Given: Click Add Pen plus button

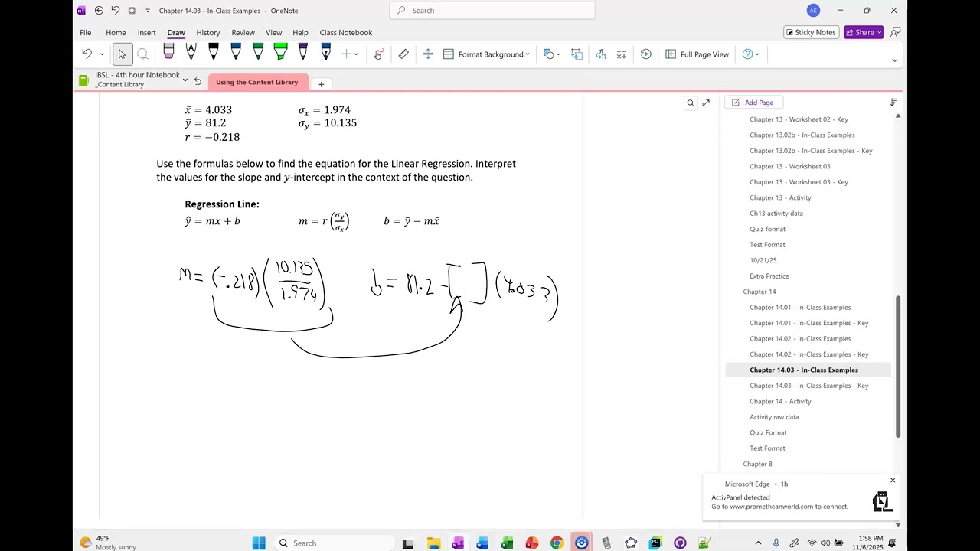Looking at the screenshot, I should coord(346,54).
